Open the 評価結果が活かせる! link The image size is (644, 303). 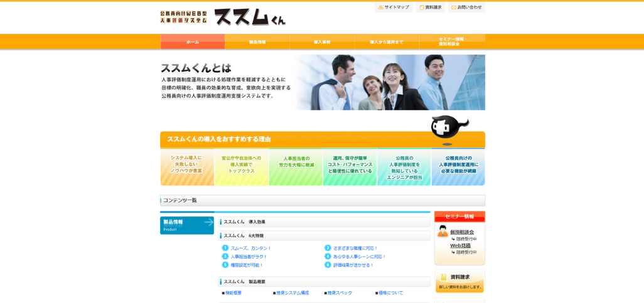(353, 265)
